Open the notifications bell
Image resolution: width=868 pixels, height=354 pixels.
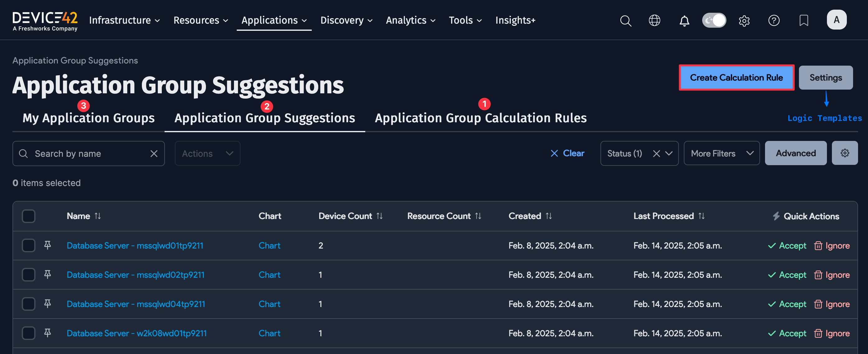(x=684, y=20)
